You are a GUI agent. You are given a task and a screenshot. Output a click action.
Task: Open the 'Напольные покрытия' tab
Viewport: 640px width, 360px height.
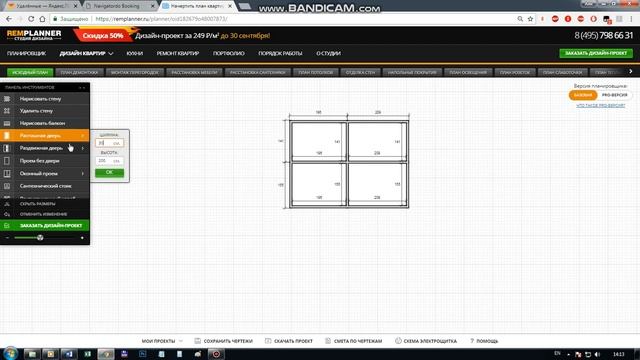[x=412, y=72]
